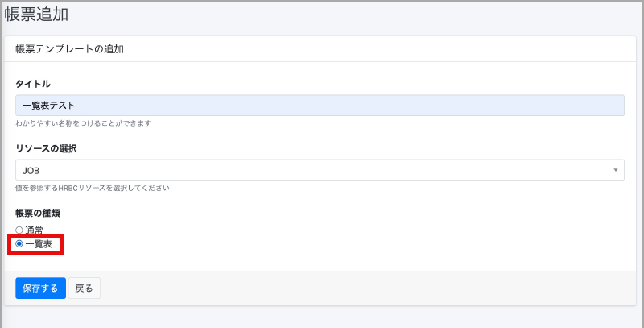Click the 一覧表 option label text
Image resolution: width=644 pixels, height=328 pixels.
pos(39,243)
